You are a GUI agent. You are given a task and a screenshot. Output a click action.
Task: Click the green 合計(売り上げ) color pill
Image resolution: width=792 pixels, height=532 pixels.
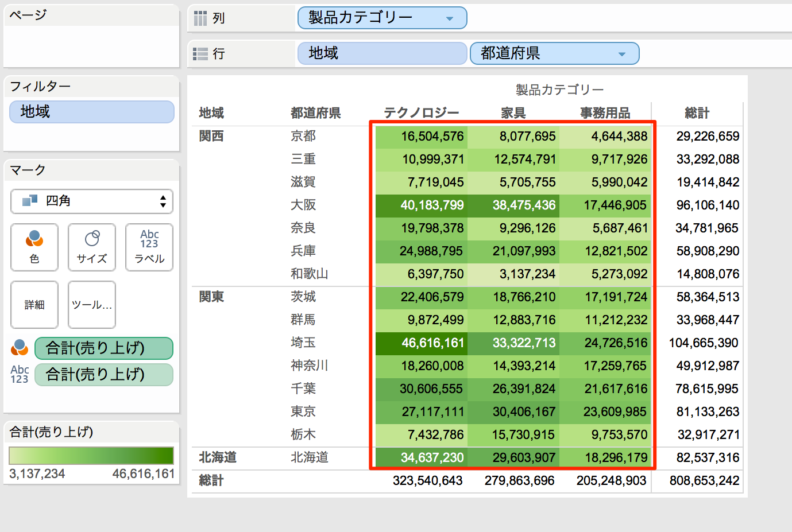pos(104,348)
